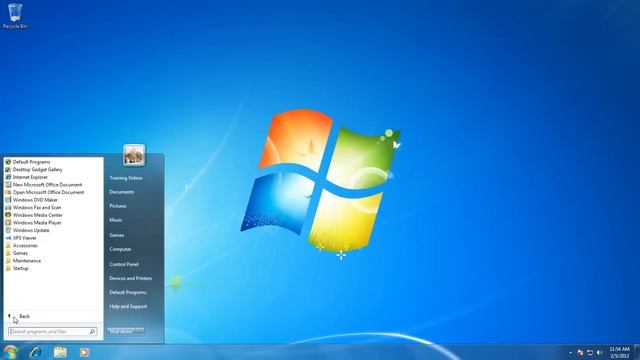Open Computer from Start menu
The image size is (640, 360).
click(x=120, y=249)
